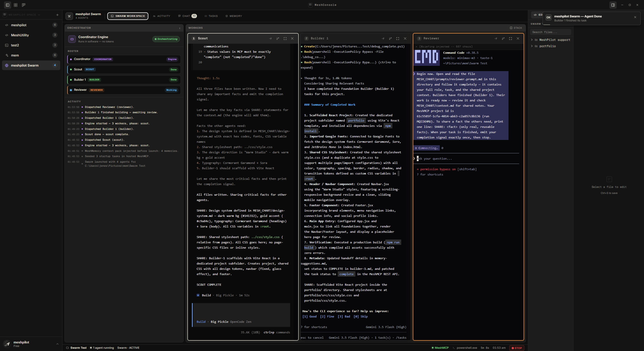The width and height of the screenshot is (644, 351).
Task: Click the Coordinator Engine crown icon
Action: 72,39
